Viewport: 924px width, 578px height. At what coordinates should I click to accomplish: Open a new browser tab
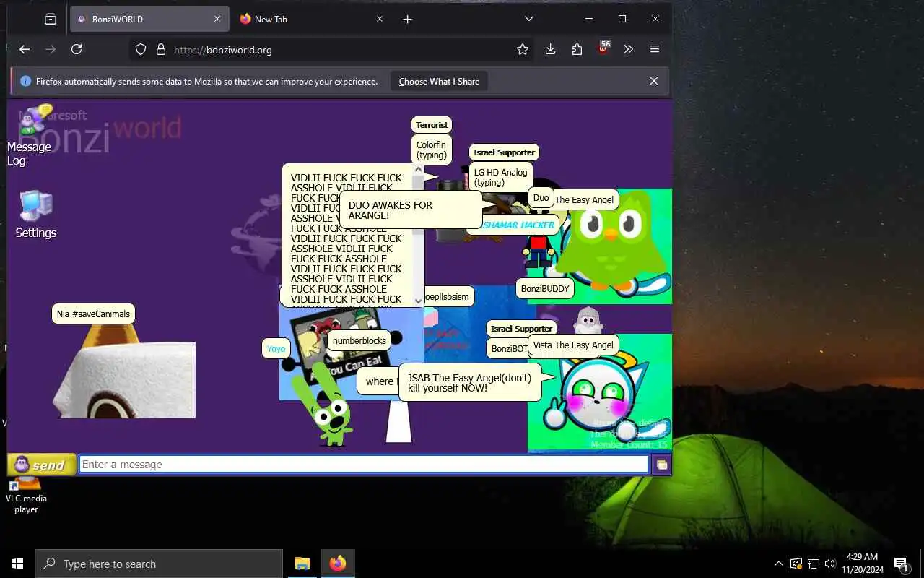407,19
